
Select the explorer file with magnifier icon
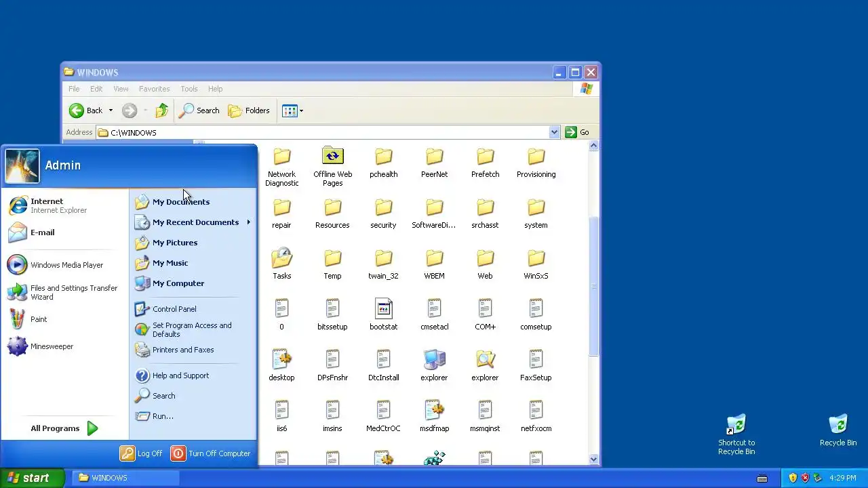click(485, 366)
